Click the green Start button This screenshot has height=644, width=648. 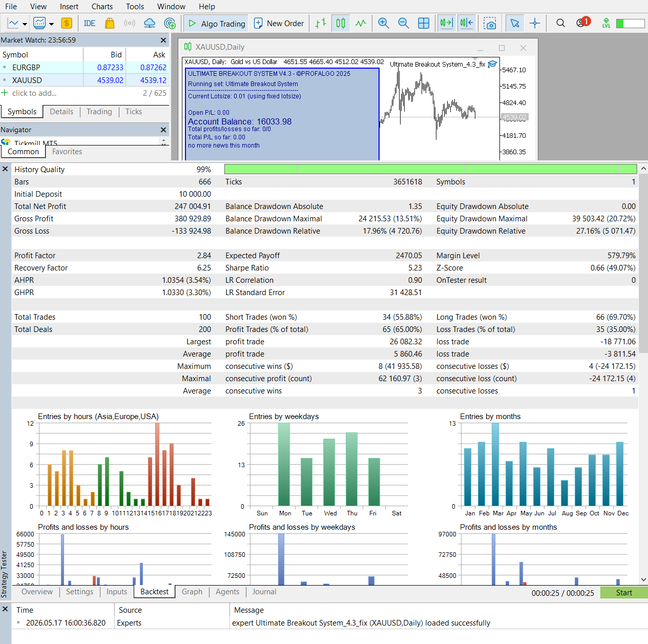[624, 593]
